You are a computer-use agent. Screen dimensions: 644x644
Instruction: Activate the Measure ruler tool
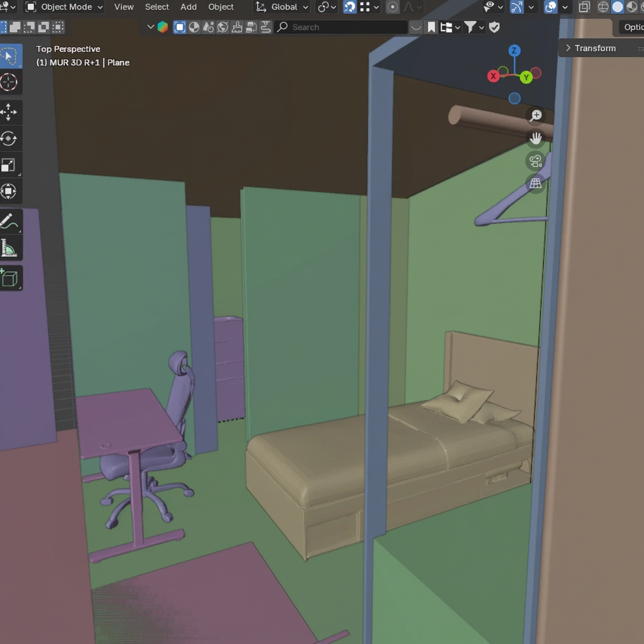[9, 248]
